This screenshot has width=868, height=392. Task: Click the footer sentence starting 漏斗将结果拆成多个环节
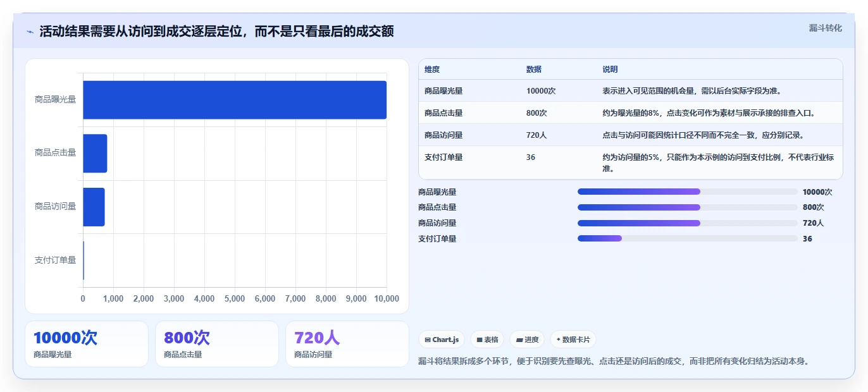[x=613, y=362]
